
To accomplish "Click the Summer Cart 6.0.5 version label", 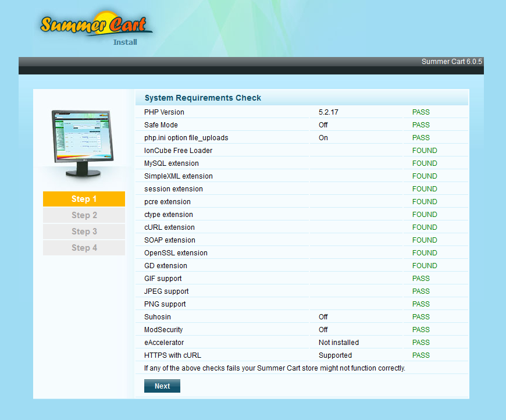I will pos(451,62).
